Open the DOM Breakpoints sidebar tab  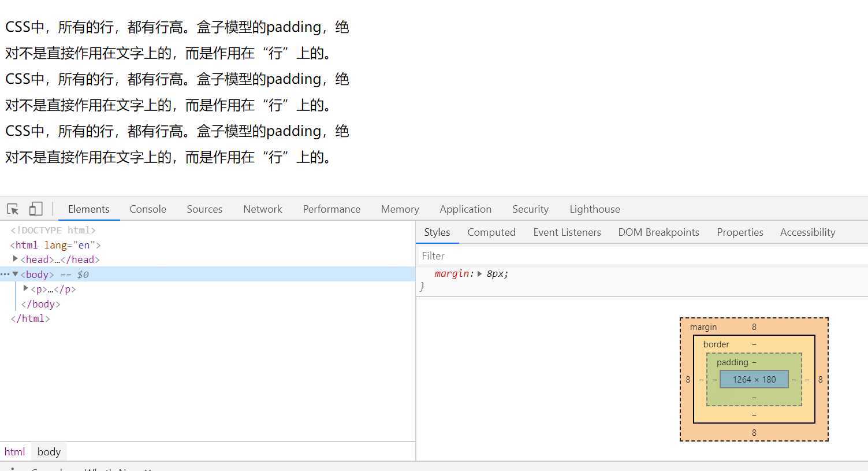pyautogui.click(x=658, y=232)
